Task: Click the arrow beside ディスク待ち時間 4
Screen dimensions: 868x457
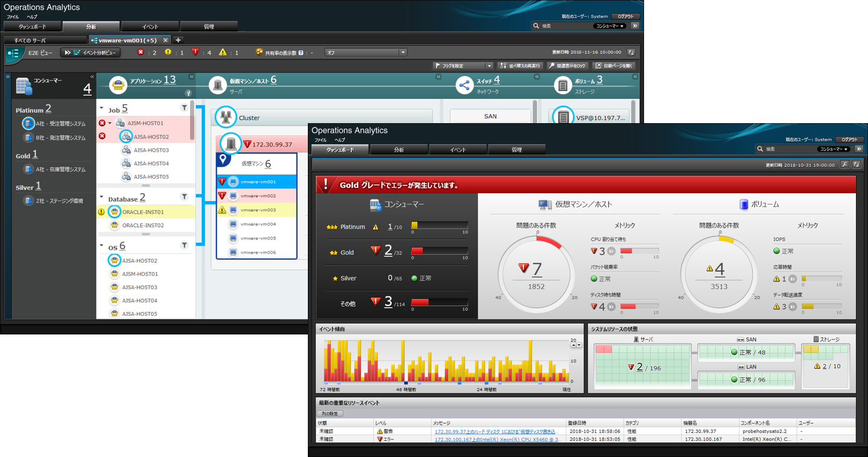Action: click(611, 307)
